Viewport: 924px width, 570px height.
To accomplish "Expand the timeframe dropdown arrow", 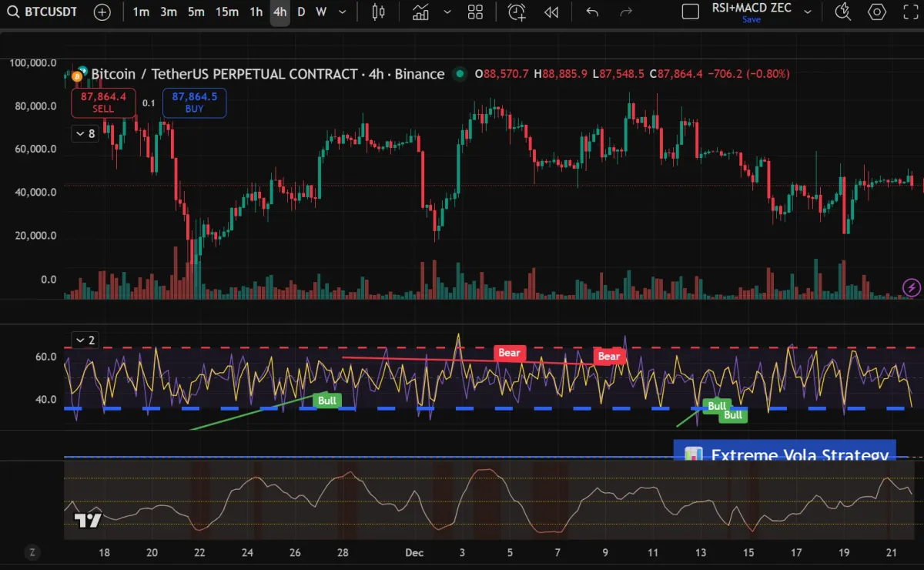I will 343,12.
